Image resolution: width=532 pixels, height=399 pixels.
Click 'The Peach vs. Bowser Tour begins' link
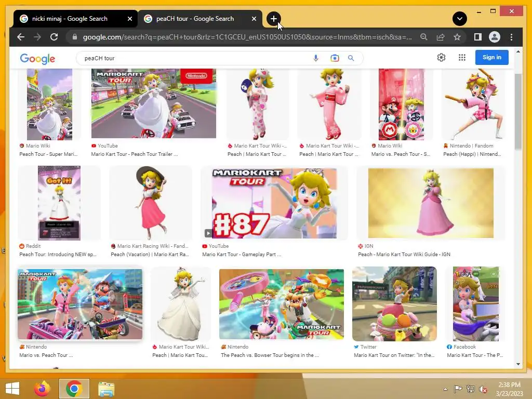pyautogui.click(x=270, y=355)
